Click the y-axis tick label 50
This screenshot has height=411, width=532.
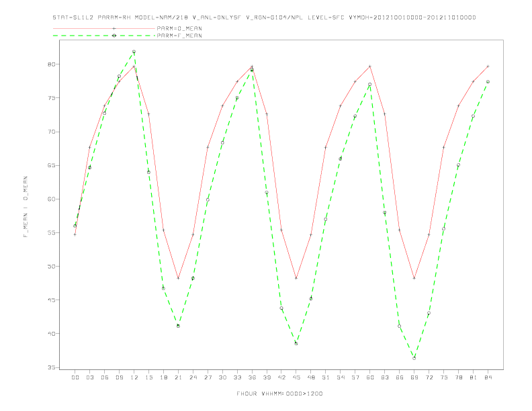pyautogui.click(x=50, y=267)
